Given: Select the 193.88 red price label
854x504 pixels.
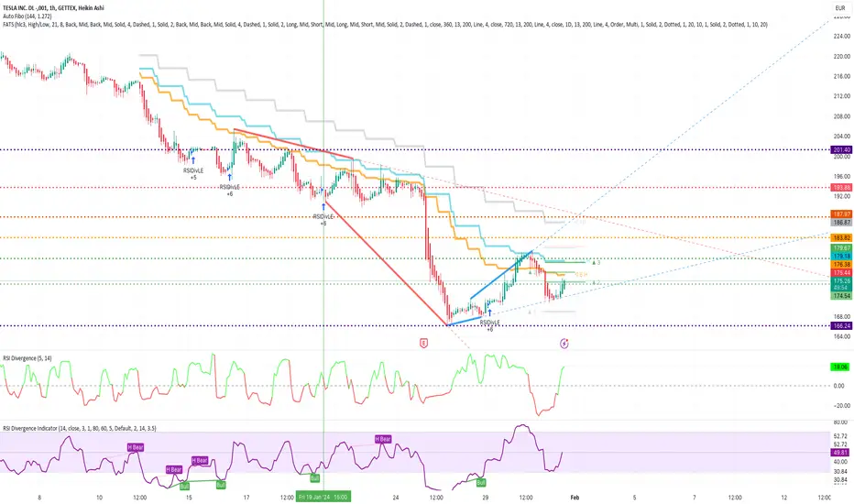Looking at the screenshot, I should [x=841, y=188].
